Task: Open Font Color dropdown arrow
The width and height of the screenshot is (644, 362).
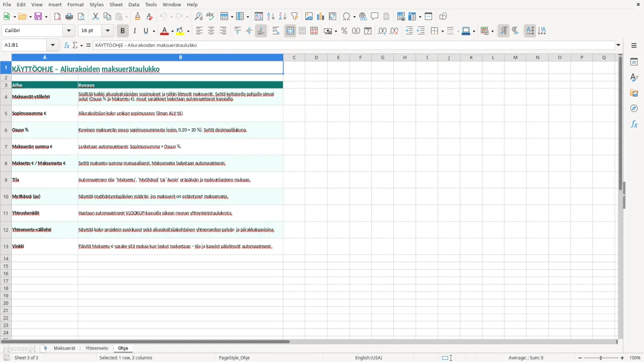Action: pyautogui.click(x=172, y=31)
